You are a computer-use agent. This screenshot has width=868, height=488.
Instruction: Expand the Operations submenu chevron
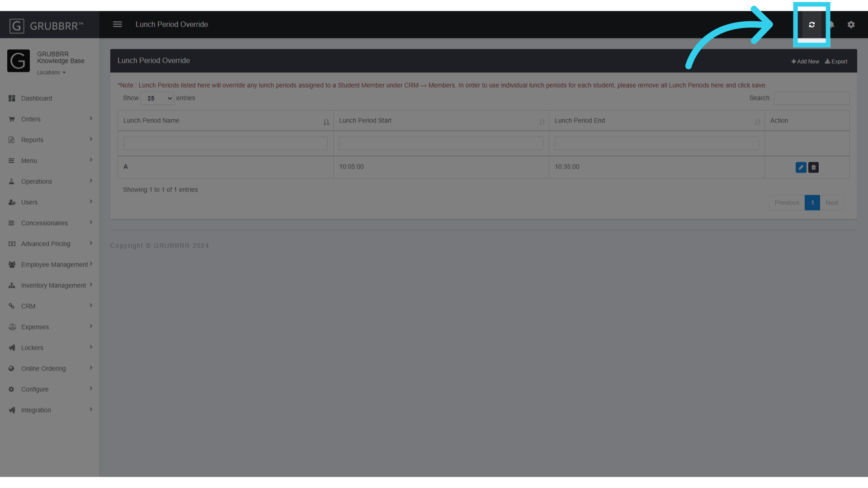(x=91, y=181)
